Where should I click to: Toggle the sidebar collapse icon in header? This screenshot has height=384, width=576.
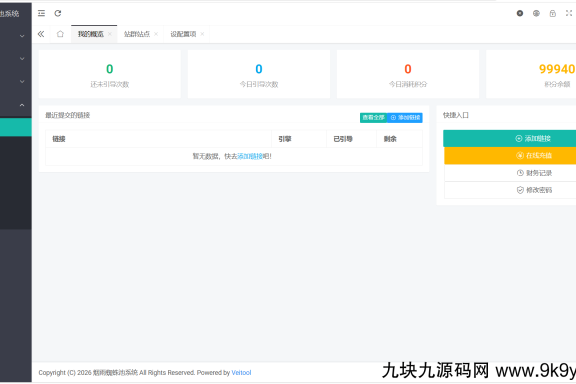click(x=41, y=14)
